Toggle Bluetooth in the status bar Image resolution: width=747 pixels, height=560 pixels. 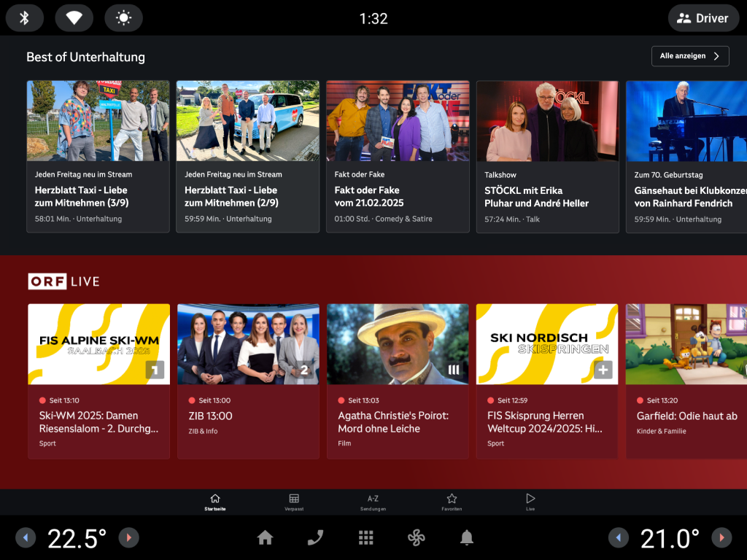tap(25, 18)
